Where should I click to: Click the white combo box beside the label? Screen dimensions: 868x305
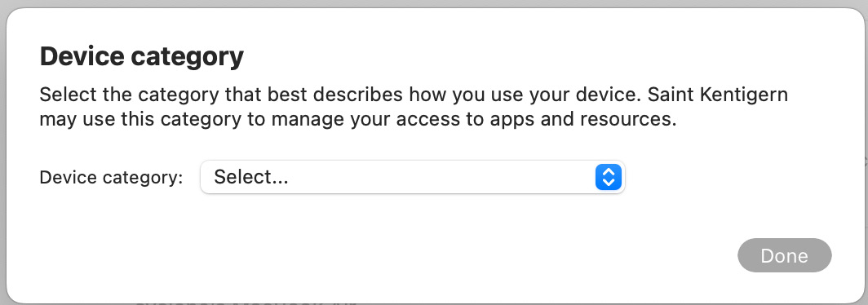click(413, 177)
